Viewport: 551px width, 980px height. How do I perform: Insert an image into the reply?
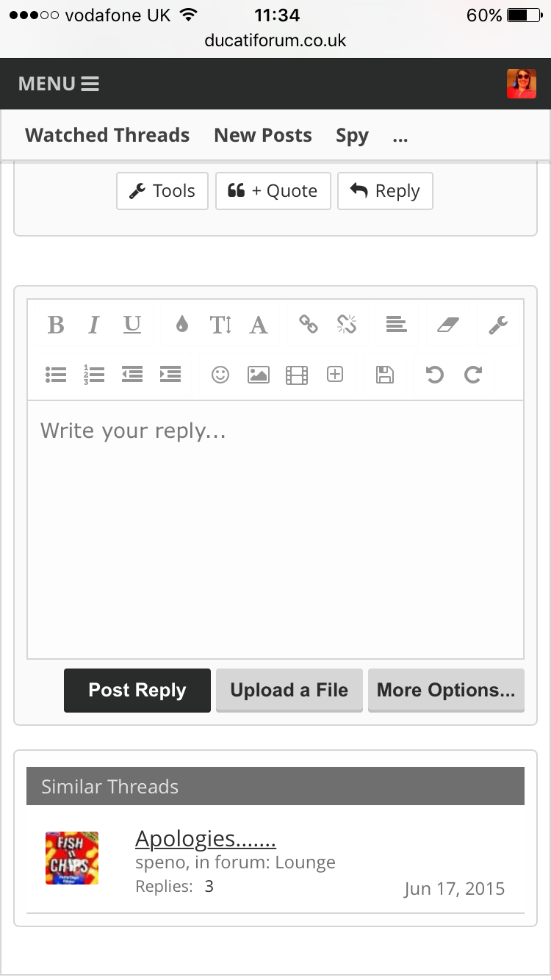pos(259,375)
